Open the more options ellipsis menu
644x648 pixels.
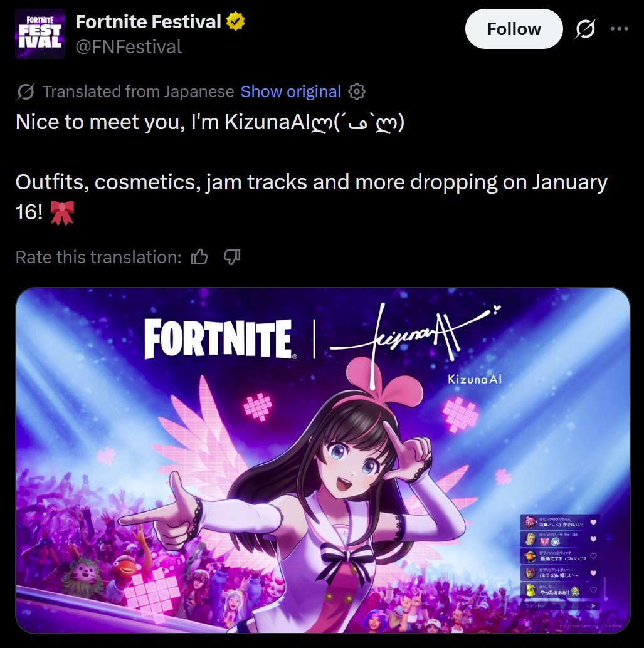[x=619, y=29]
